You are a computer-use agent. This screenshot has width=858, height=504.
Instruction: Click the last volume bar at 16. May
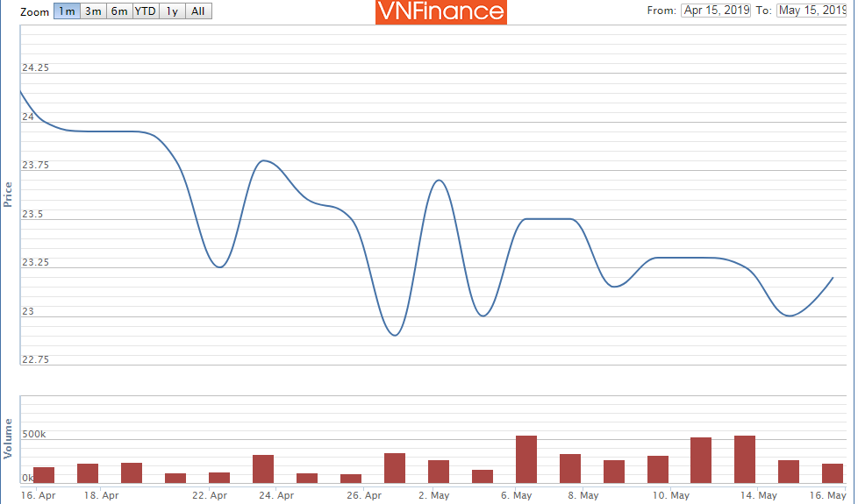pos(833,473)
